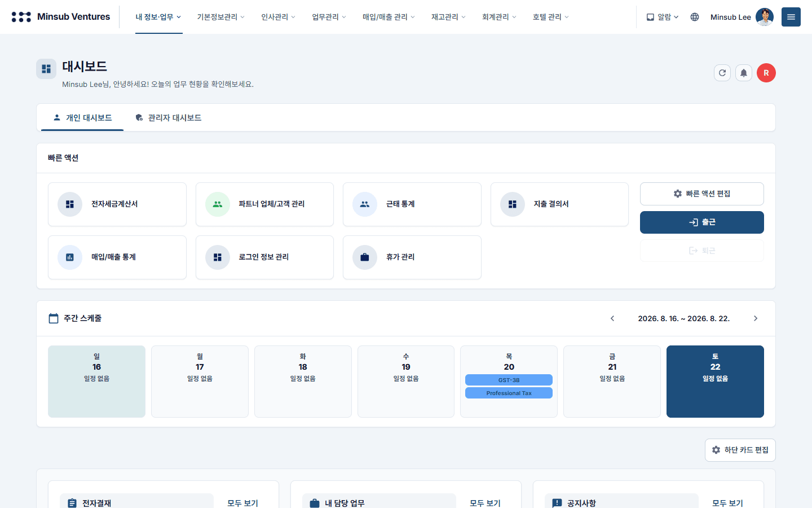812x508 pixels.
Task: Click the 전자세금계산서 quick action icon
Action: coord(70,204)
